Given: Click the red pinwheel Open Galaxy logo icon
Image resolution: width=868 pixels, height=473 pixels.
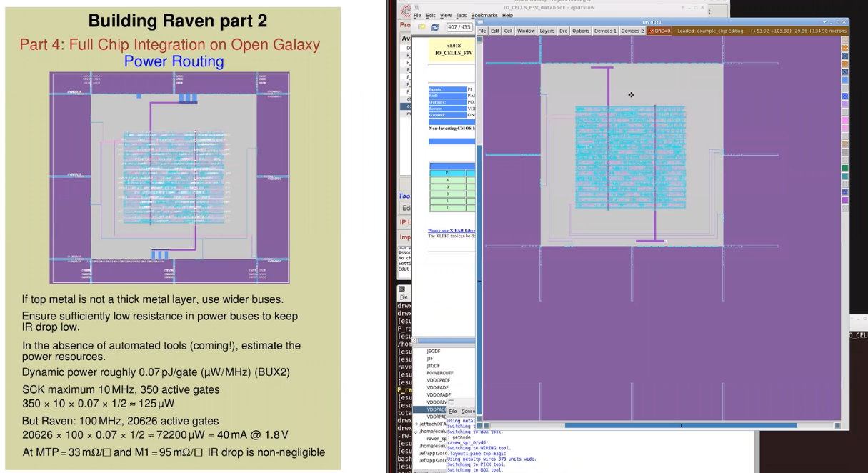Looking at the screenshot, I should pos(406,10).
